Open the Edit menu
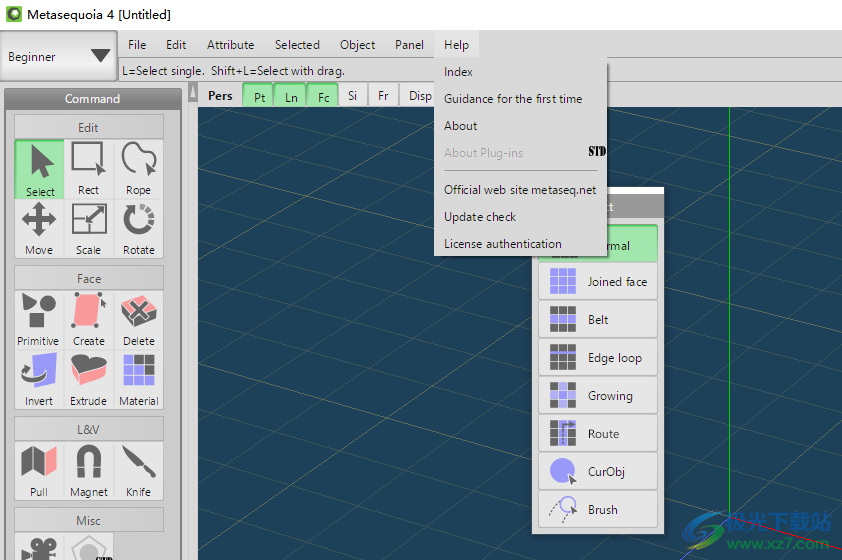The width and height of the screenshot is (842, 560). (176, 45)
